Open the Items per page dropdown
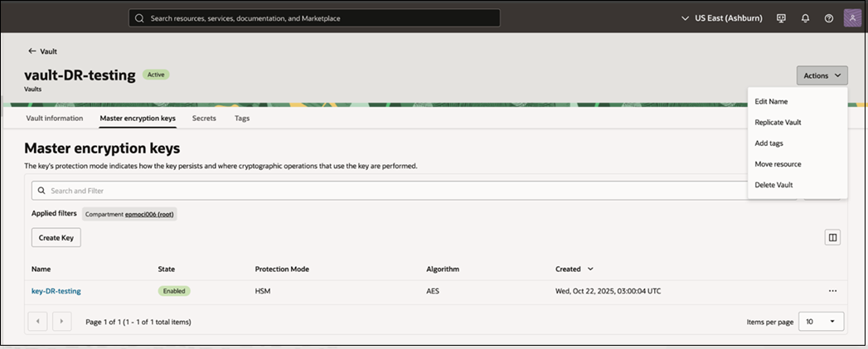This screenshot has height=349, width=868. point(821,322)
